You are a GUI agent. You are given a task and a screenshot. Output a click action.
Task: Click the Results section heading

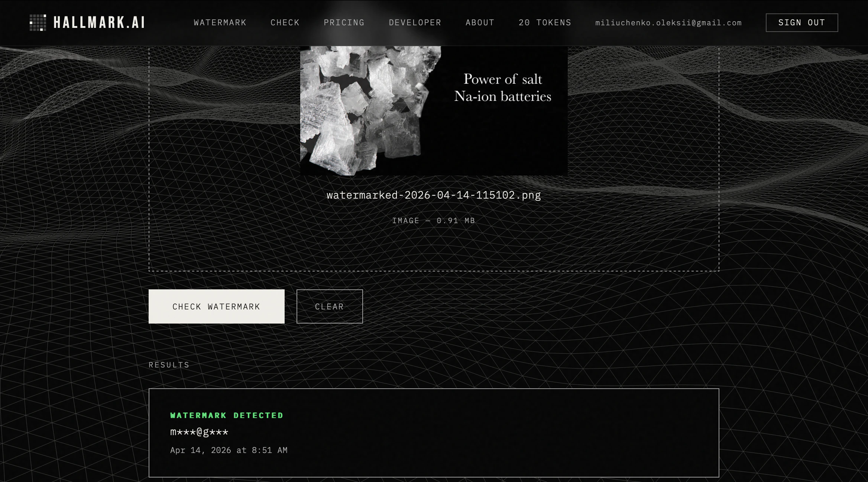pyautogui.click(x=169, y=365)
